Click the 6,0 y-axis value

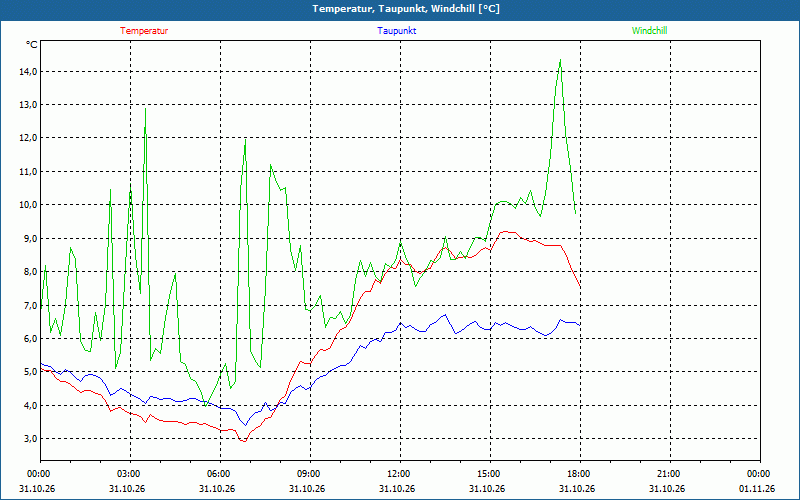(30, 338)
